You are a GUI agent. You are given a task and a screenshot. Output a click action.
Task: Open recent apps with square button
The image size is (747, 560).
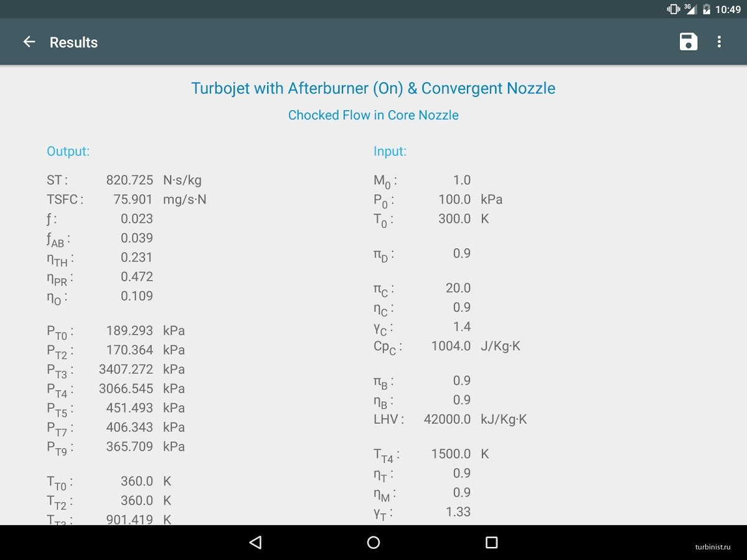click(491, 543)
